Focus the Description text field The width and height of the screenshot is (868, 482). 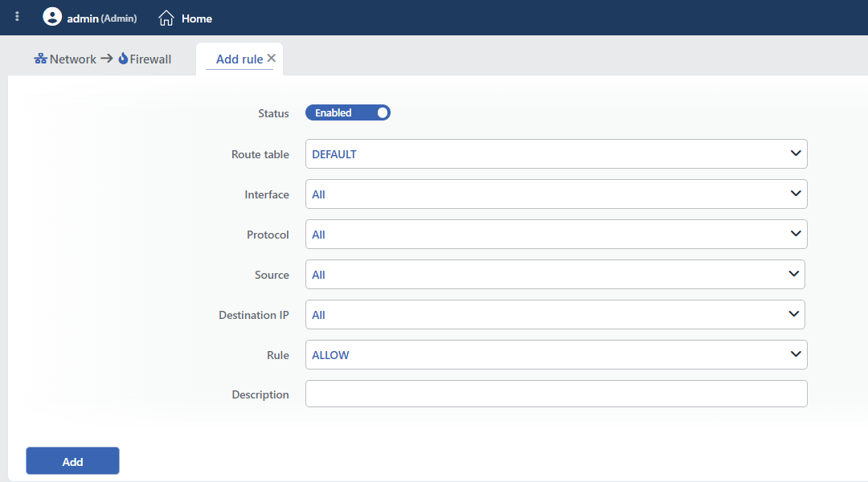(556, 394)
